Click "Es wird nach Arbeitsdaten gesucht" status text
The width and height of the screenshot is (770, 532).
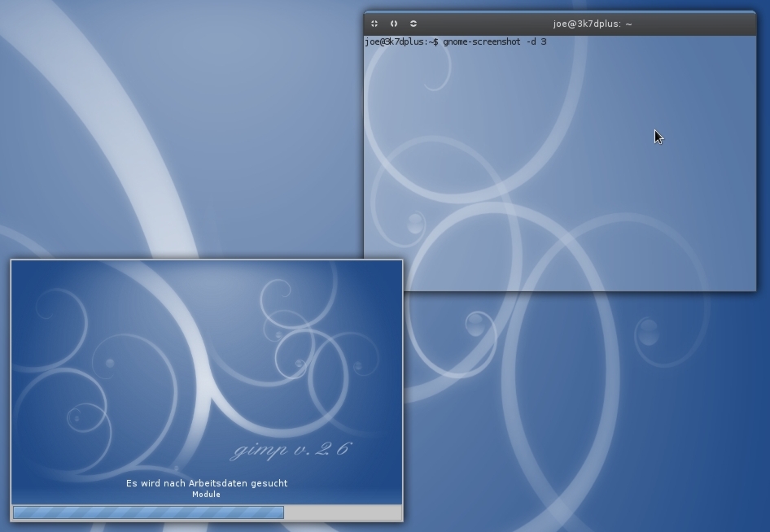[x=207, y=483]
